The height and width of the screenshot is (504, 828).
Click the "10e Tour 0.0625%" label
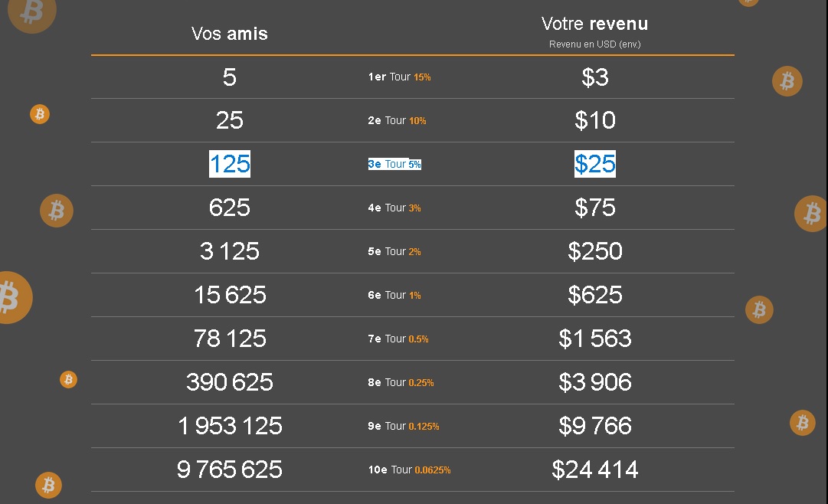409,470
